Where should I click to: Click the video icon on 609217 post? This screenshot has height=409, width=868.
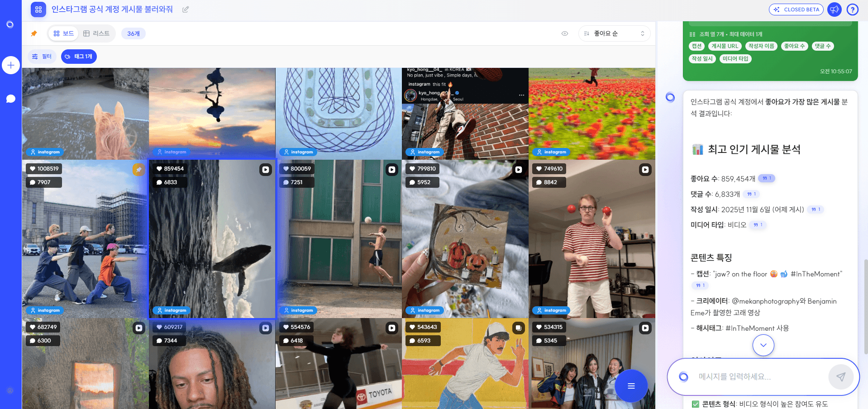pyautogui.click(x=266, y=328)
